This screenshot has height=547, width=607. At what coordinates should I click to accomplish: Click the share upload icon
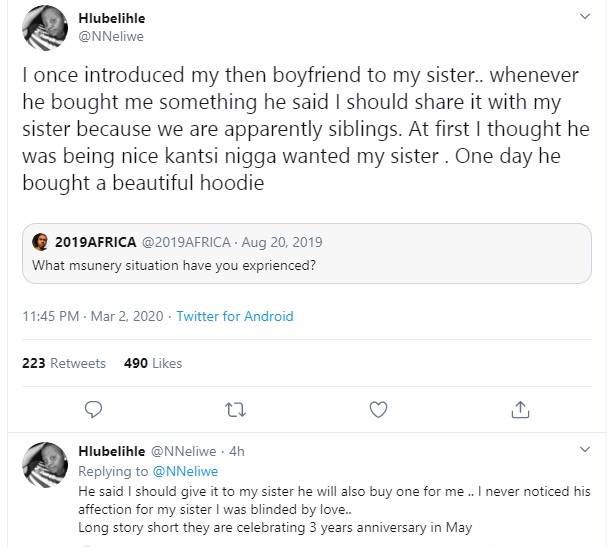point(520,409)
